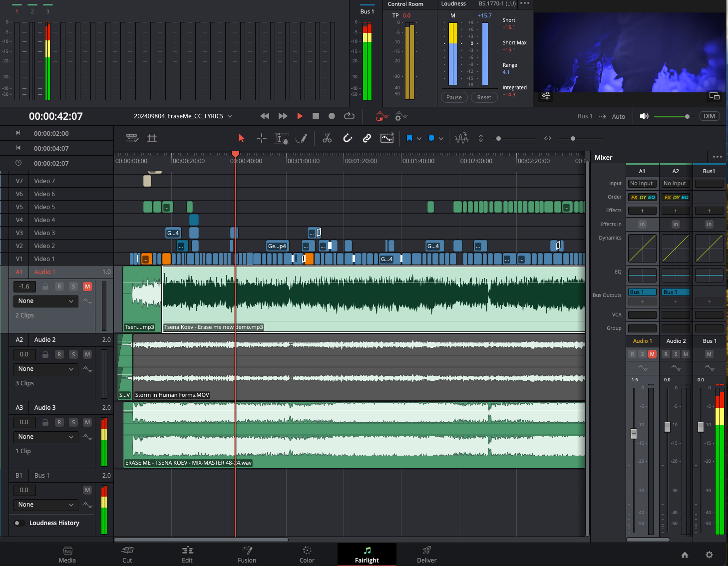Select the Razor scissors tool
Image resolution: width=728 pixels, height=566 pixels.
(327, 138)
